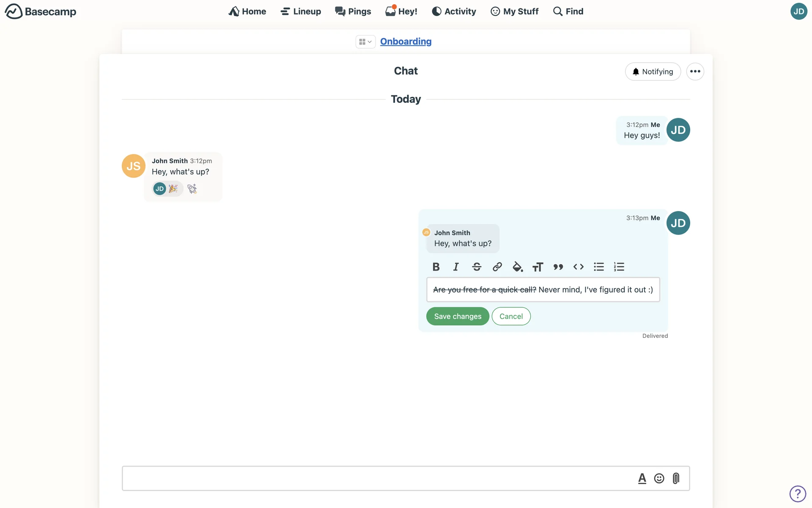The image size is (812, 508).
Task: Insert a link via toolbar
Action: pos(497,267)
